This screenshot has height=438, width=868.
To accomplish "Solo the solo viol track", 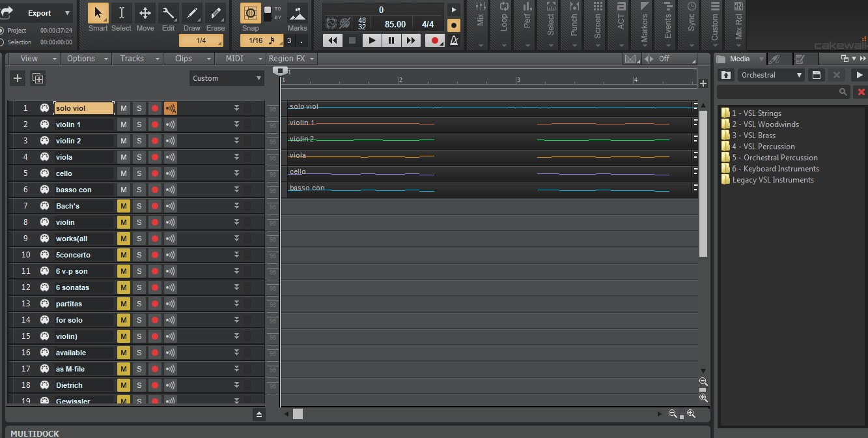I will [x=139, y=108].
